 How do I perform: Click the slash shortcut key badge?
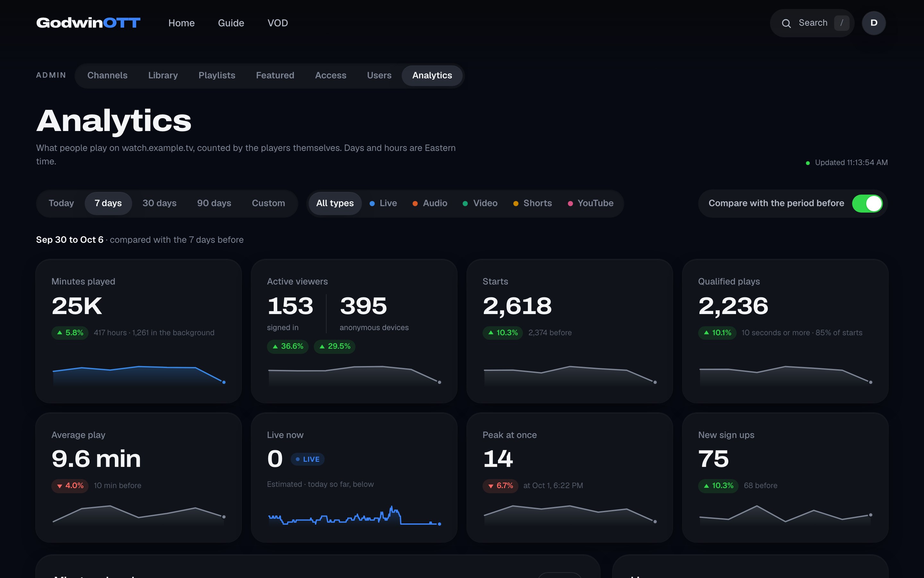click(842, 23)
